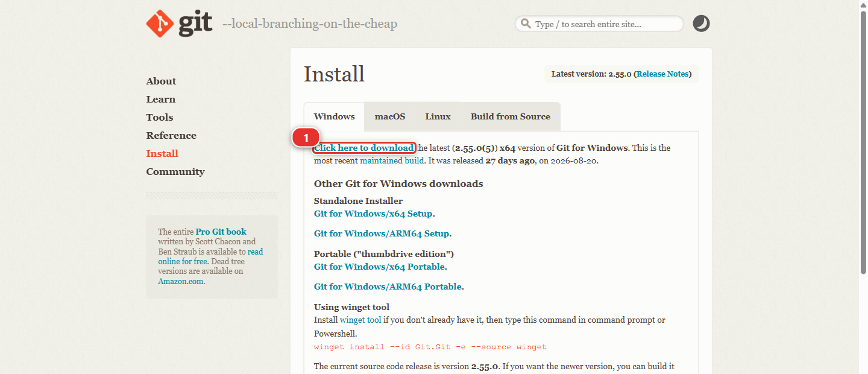Switch to the macOS tab
This screenshot has width=868, height=374.
390,116
